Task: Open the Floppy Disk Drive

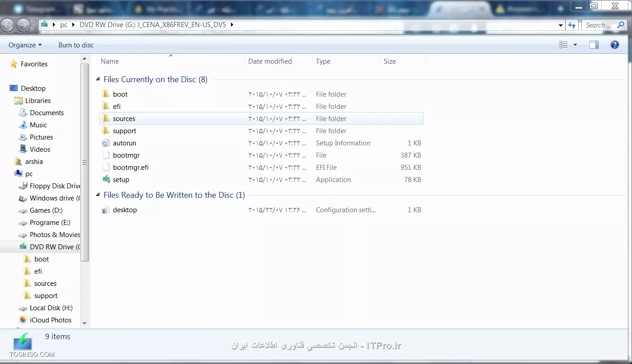Action: click(x=55, y=186)
